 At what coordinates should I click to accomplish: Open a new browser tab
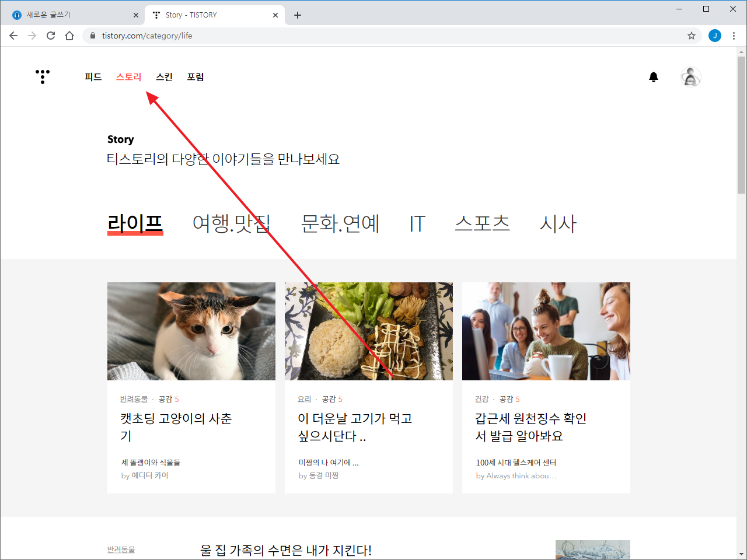point(298,15)
